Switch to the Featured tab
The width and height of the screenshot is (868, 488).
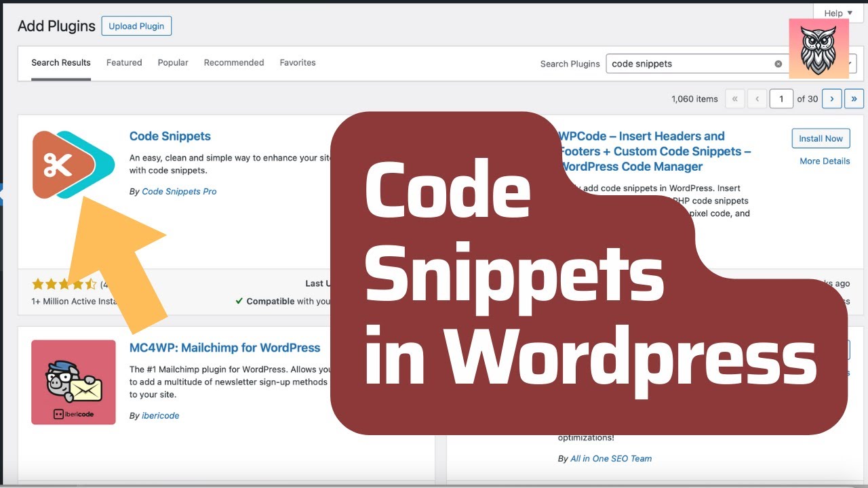124,62
